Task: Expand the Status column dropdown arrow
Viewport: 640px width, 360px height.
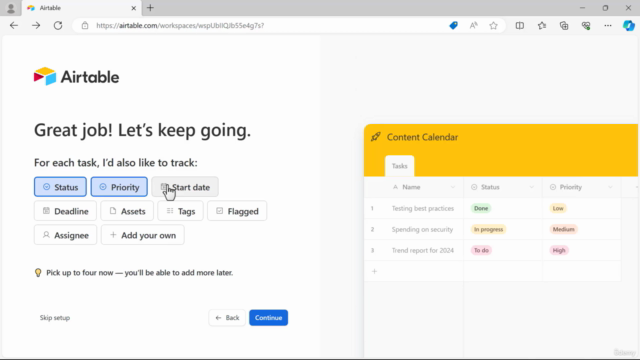Action: pyautogui.click(x=531, y=187)
